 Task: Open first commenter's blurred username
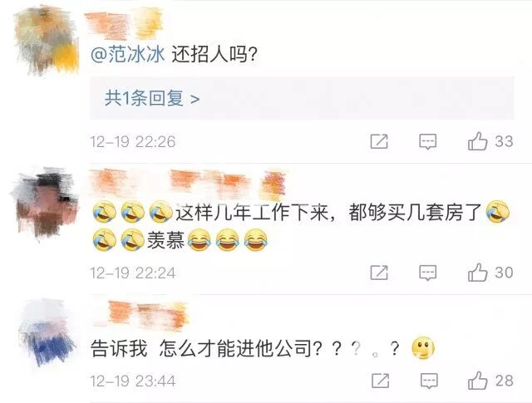[124, 23]
